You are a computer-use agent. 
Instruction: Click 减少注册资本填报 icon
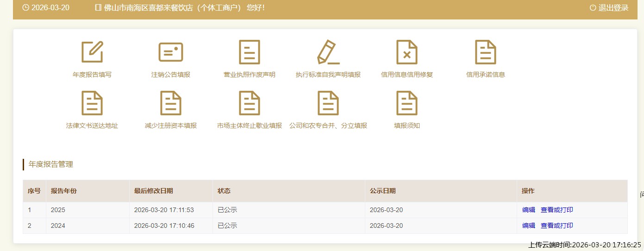[x=171, y=103]
